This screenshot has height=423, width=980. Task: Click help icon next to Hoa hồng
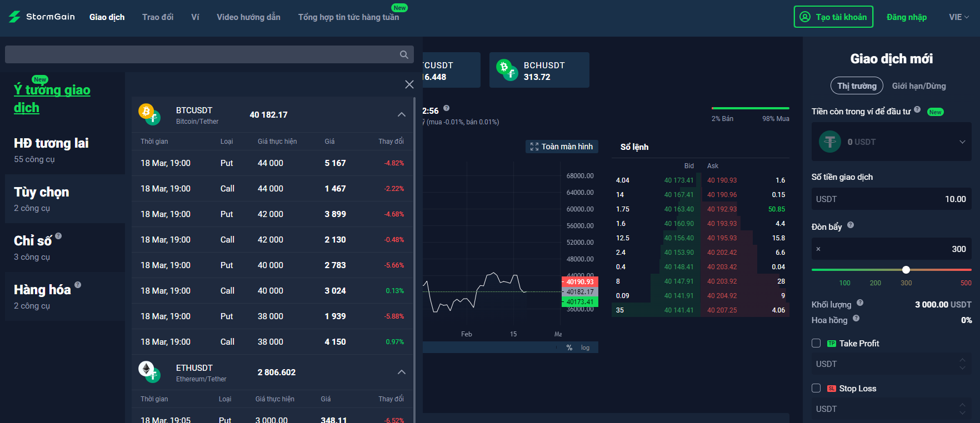856,318
